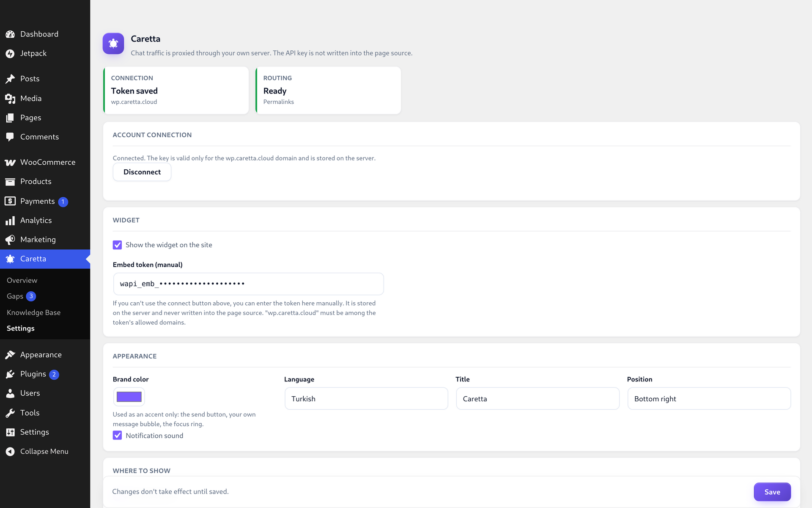
Task: Select the highlighted Caretta sidebar menu label
Action: click(x=33, y=259)
